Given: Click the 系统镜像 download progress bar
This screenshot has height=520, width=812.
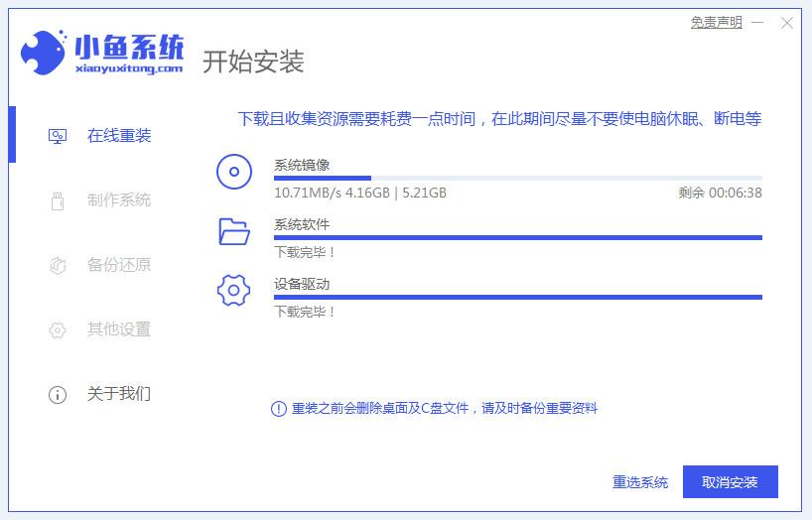Looking at the screenshot, I should click(517, 178).
